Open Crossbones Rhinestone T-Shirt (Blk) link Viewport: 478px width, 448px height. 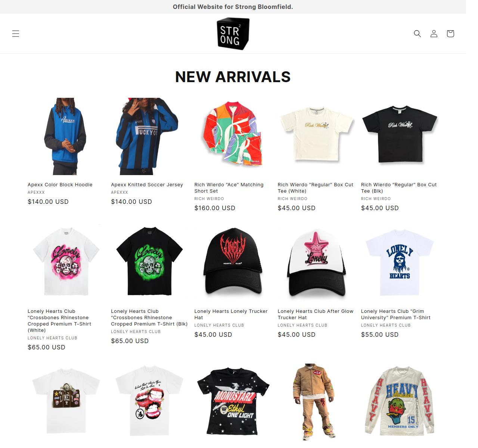click(x=149, y=317)
